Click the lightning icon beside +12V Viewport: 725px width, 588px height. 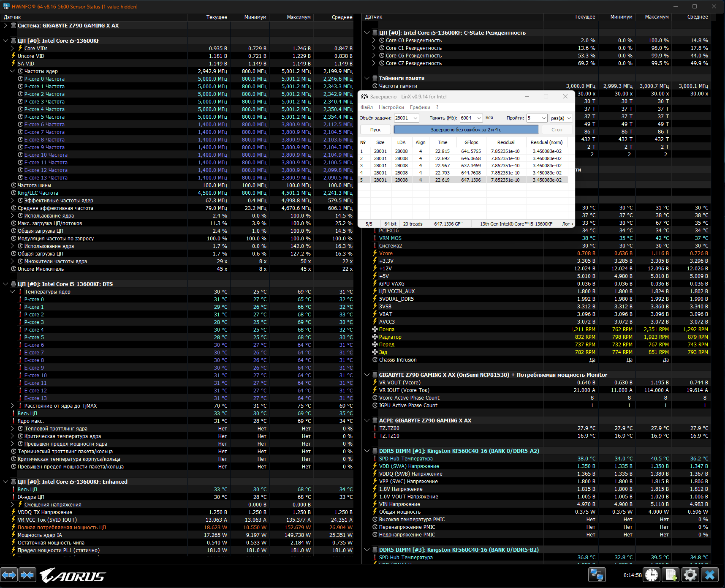(375, 268)
